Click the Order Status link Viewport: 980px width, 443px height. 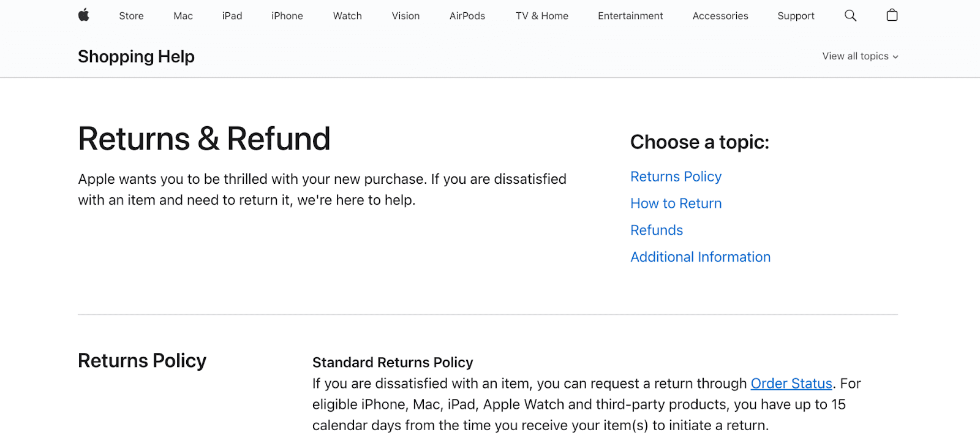coord(791,383)
